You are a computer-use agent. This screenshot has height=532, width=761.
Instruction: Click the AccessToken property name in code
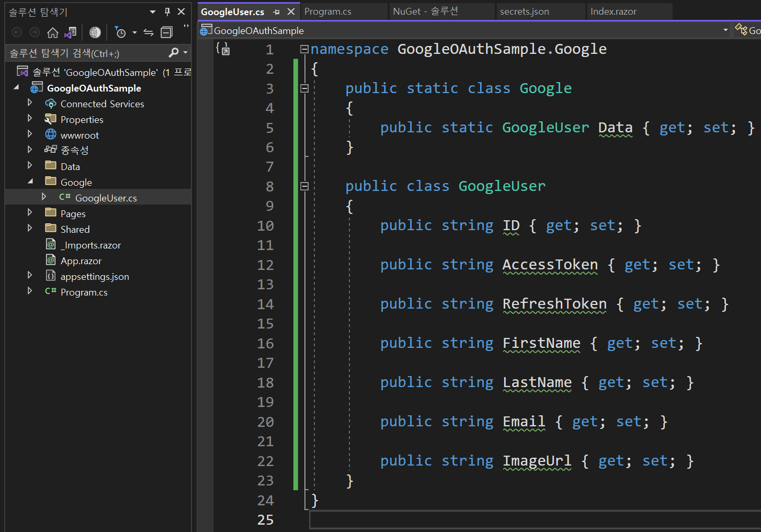pos(550,265)
